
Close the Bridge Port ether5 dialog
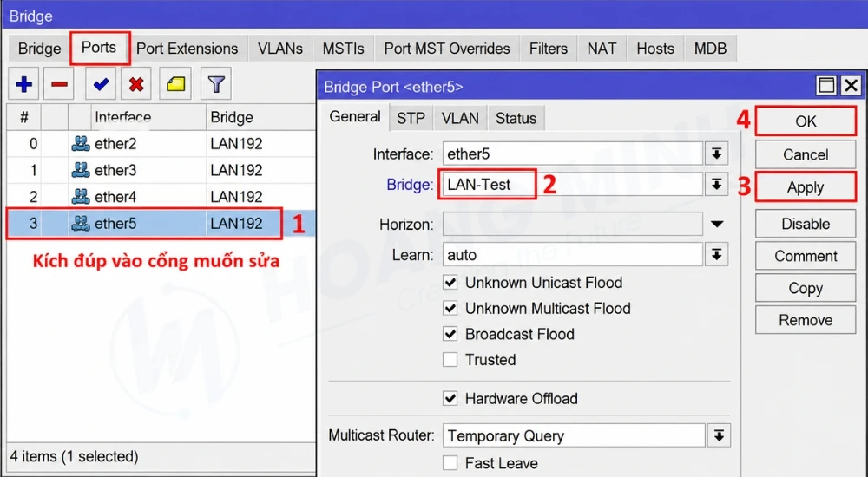click(x=851, y=86)
